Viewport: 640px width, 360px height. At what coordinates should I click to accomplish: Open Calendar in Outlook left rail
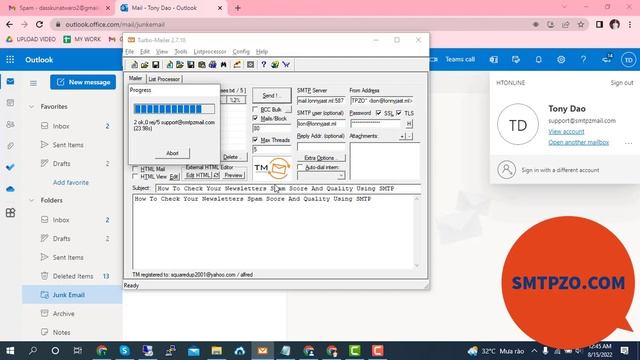pyautogui.click(x=10, y=103)
